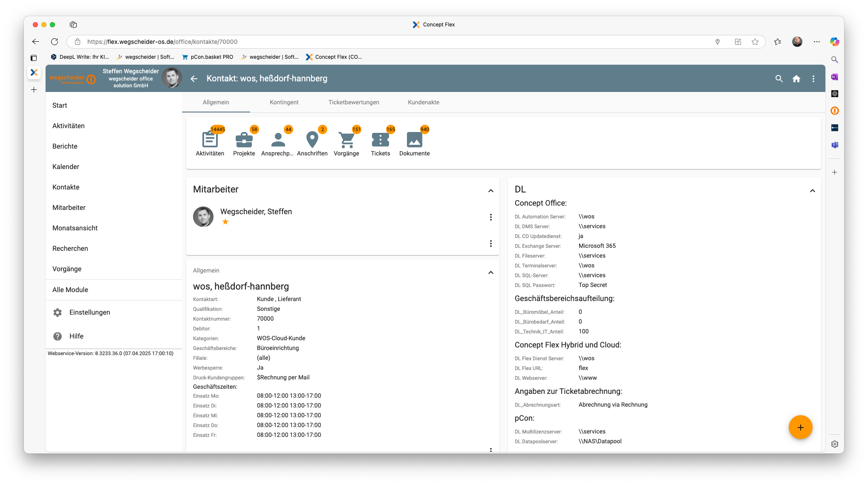Open Recherchen in the left navigation

coord(114,249)
